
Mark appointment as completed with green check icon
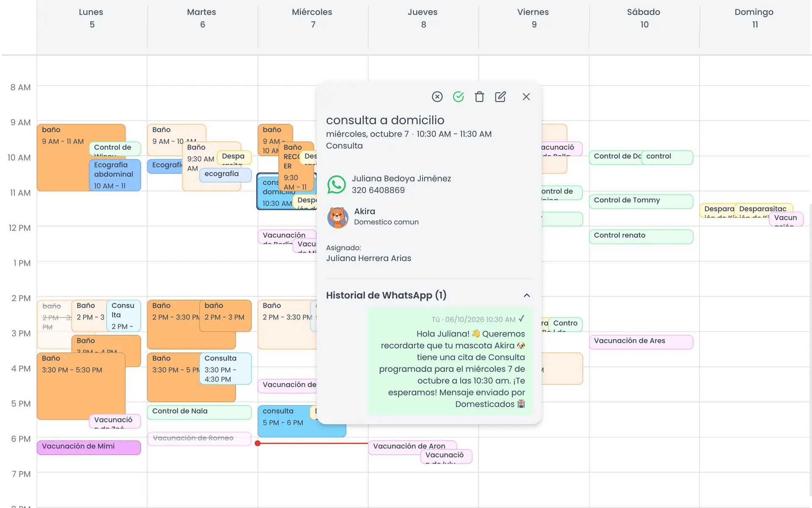click(458, 97)
